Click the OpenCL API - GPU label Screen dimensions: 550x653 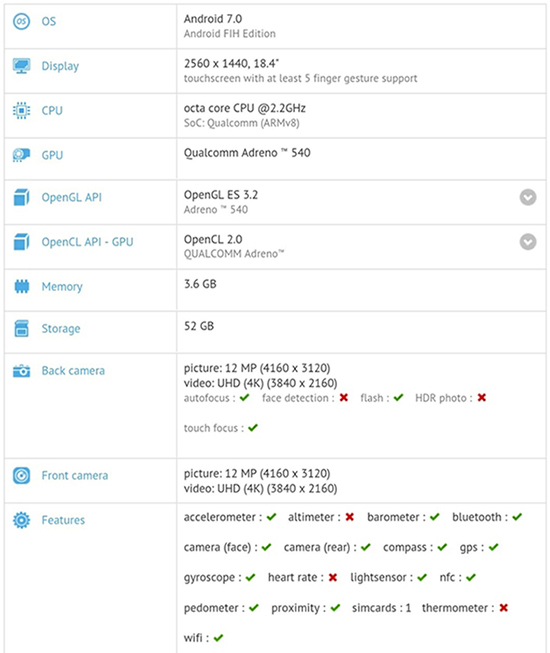(x=87, y=242)
